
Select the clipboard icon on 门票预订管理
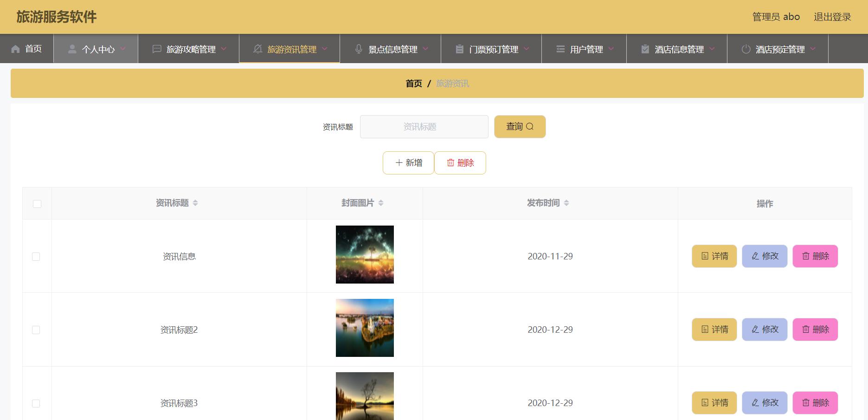pyautogui.click(x=459, y=48)
